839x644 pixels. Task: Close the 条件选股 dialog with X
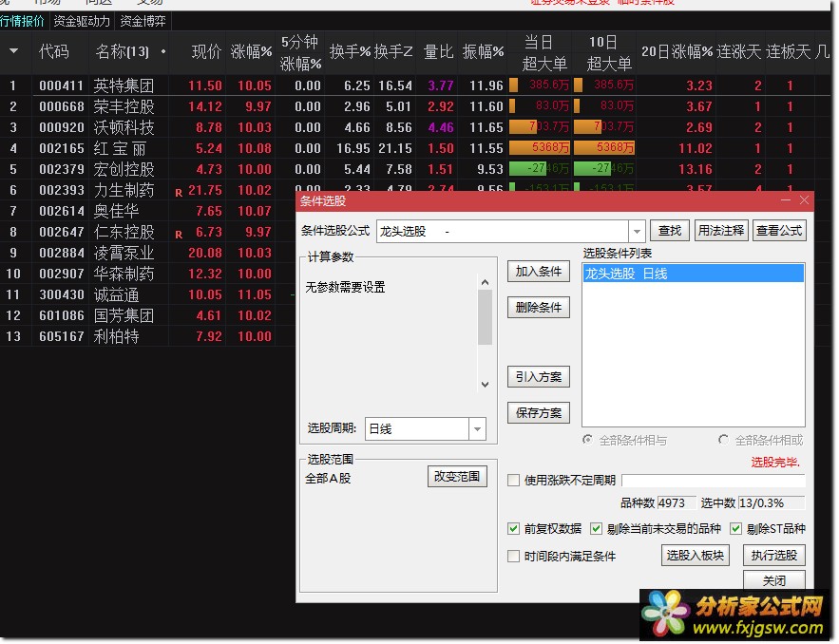click(x=804, y=200)
